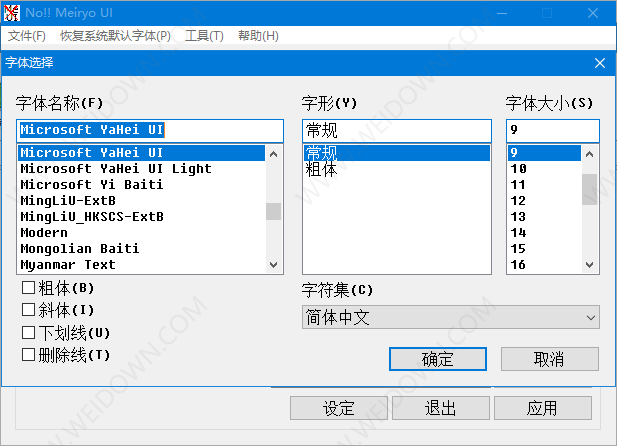Screen dimensions: 617x446
Task: Select Microsoft YaHei UI Light font
Action: coord(142,169)
